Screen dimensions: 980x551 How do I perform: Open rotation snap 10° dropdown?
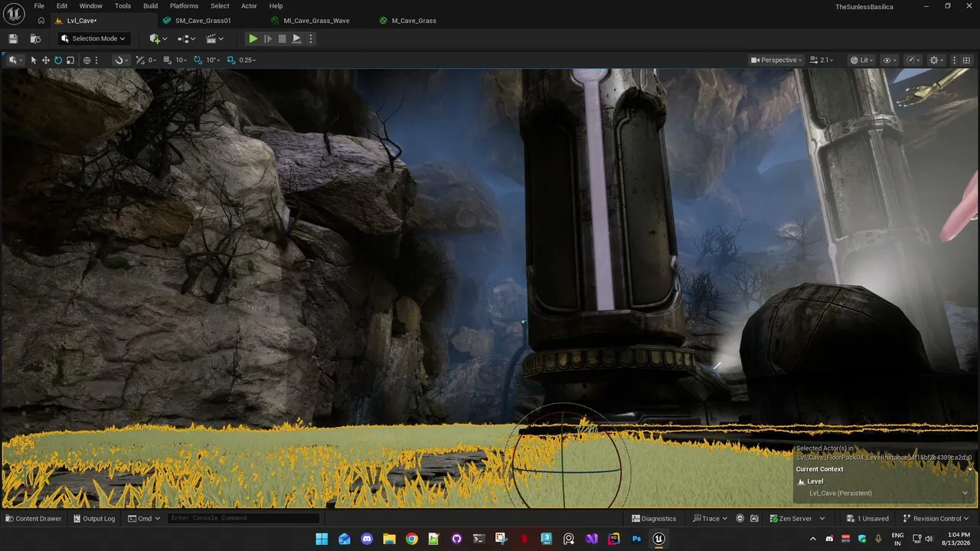213,60
